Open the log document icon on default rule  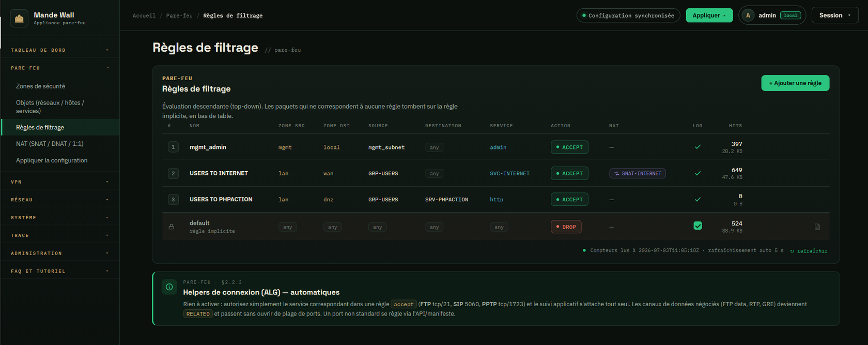point(817,227)
